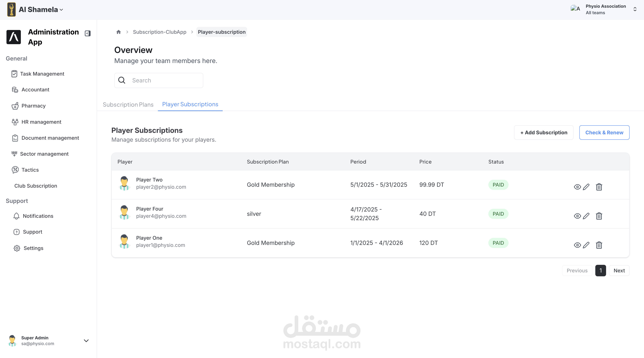Open the Accountant section
This screenshot has height=358, width=644.
click(x=35, y=89)
